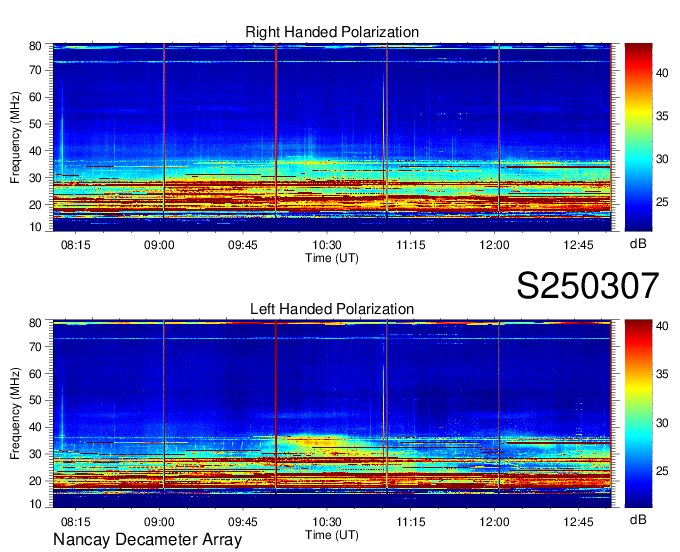Click "80" frequency tick of left-handed plot
Image resolution: width=680 pixels, height=552 pixels.
pos(35,323)
